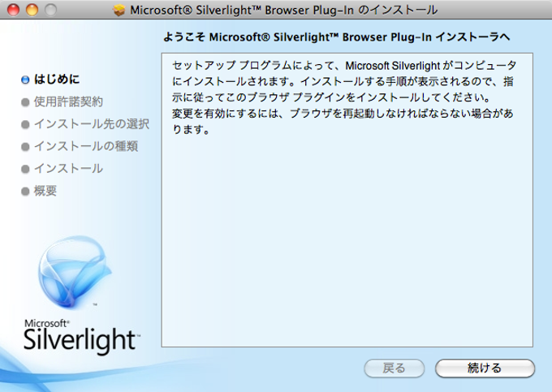Screen dimensions: 552x392
Task: Minimize the installer with yellow button
Action: point(32,10)
